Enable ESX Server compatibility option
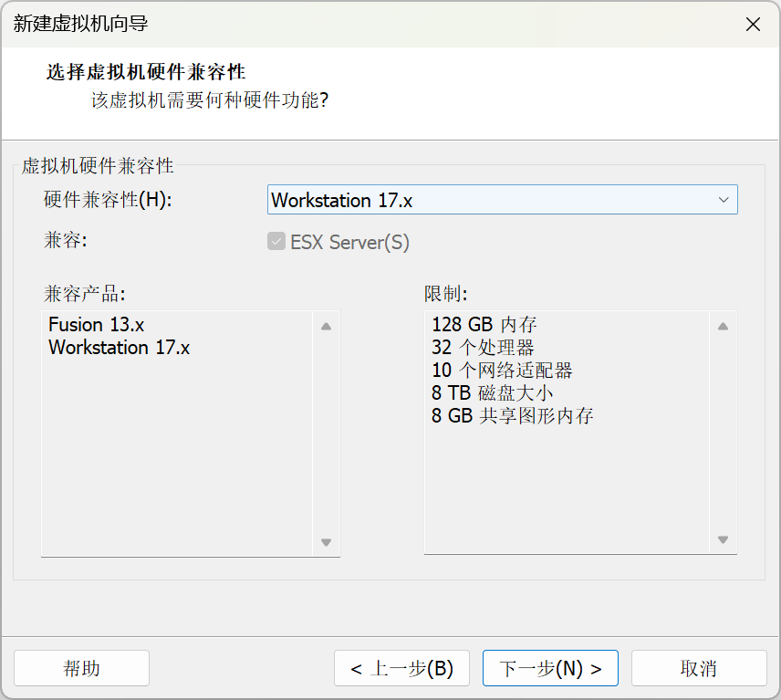781x700 pixels. [276, 241]
